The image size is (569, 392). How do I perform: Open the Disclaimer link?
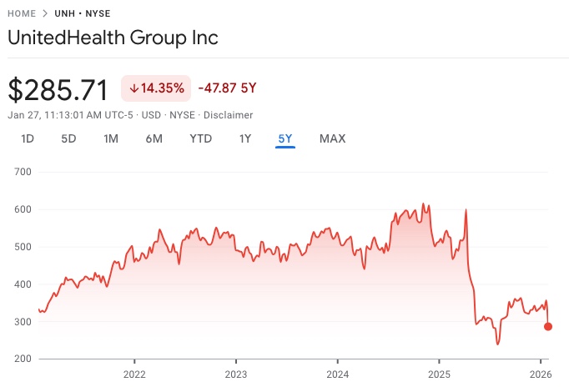(x=229, y=115)
